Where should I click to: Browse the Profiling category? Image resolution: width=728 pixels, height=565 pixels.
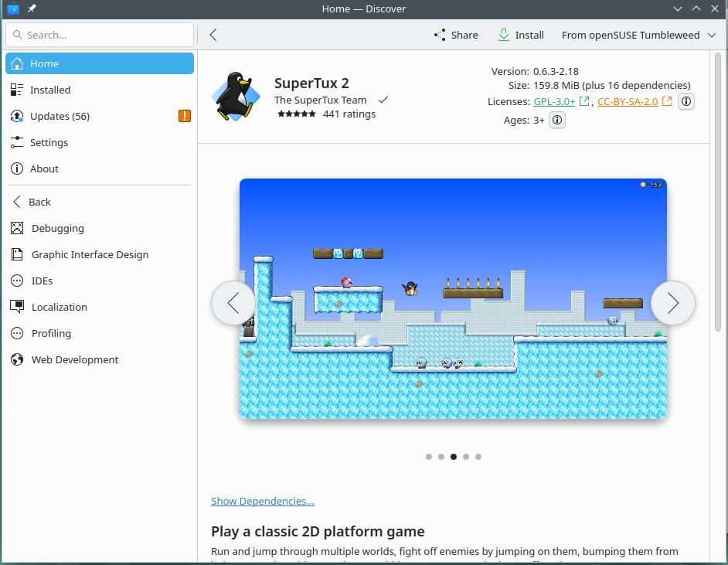100,333
